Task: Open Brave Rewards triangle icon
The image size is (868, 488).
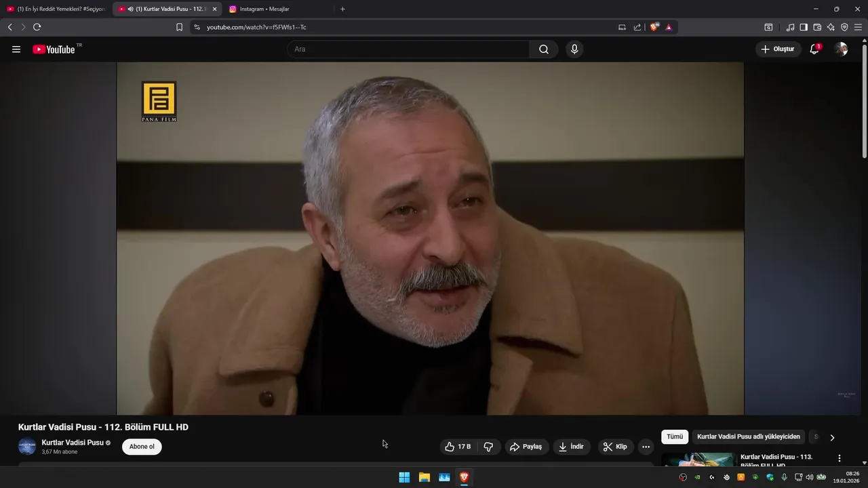Action: [x=669, y=27]
